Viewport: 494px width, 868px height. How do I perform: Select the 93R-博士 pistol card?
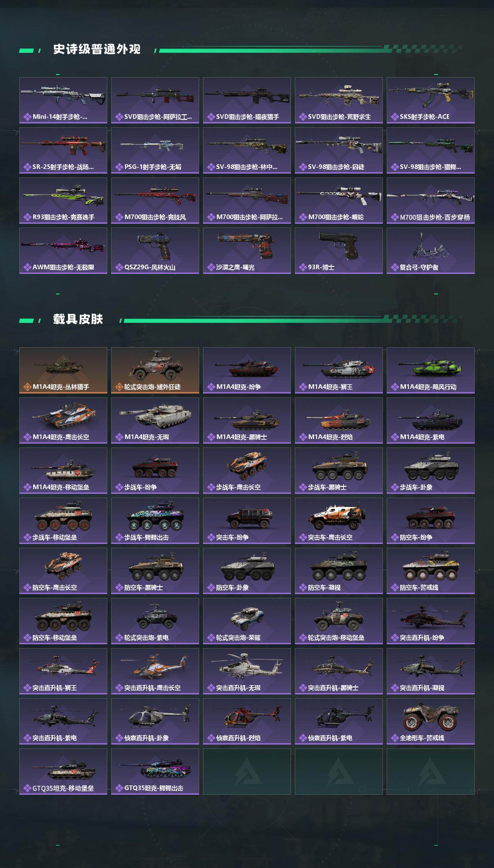[339, 251]
